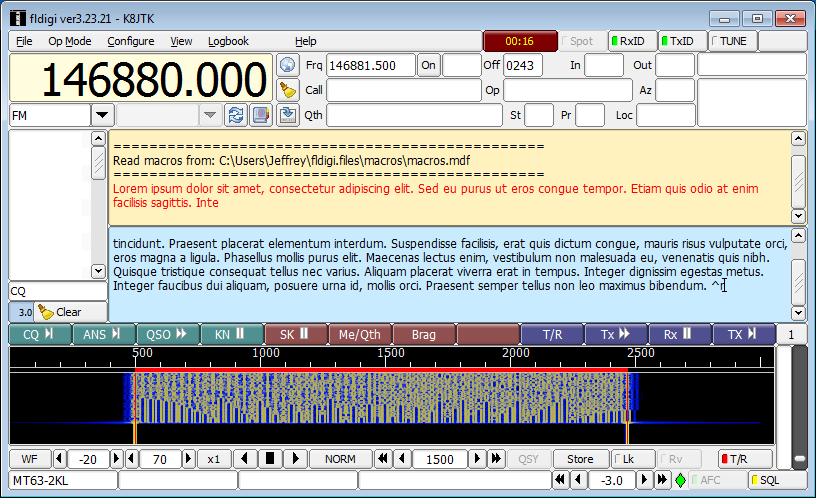Click the Tx macro with double arrows
Viewport: 816px width, 498px height.
pos(616,335)
